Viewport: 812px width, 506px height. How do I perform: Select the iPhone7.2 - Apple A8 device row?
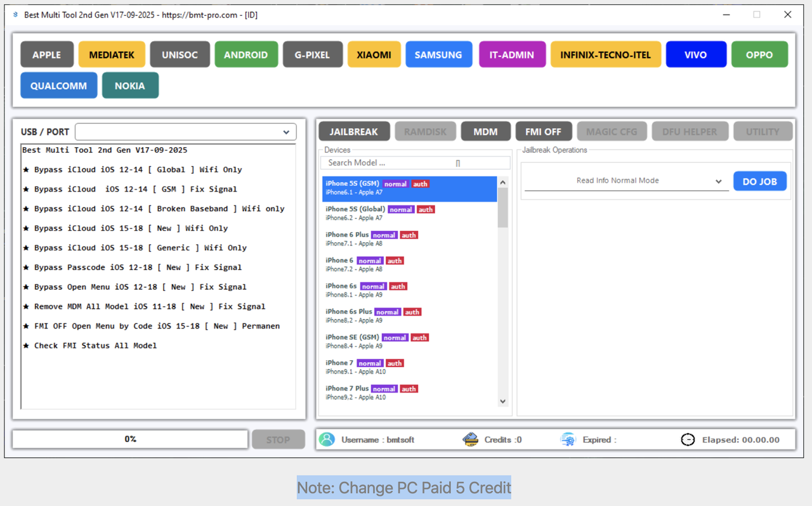(409, 265)
